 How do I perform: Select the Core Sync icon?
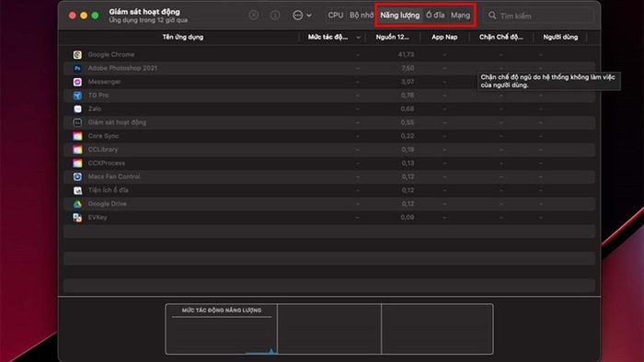tap(77, 136)
